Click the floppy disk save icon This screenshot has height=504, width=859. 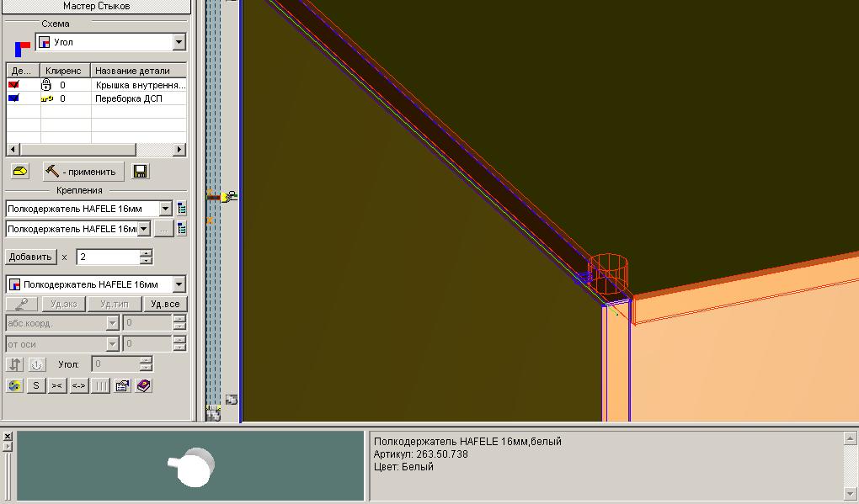[141, 172]
